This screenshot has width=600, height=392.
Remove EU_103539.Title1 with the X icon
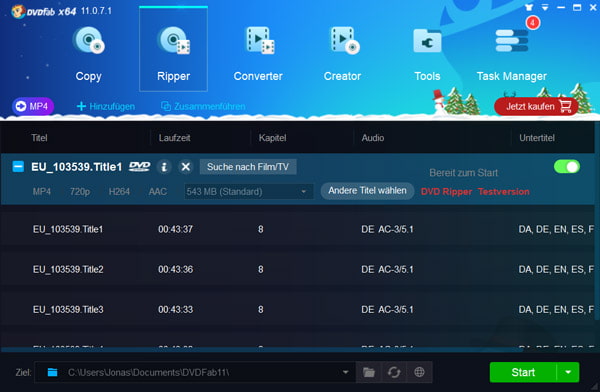click(x=186, y=167)
